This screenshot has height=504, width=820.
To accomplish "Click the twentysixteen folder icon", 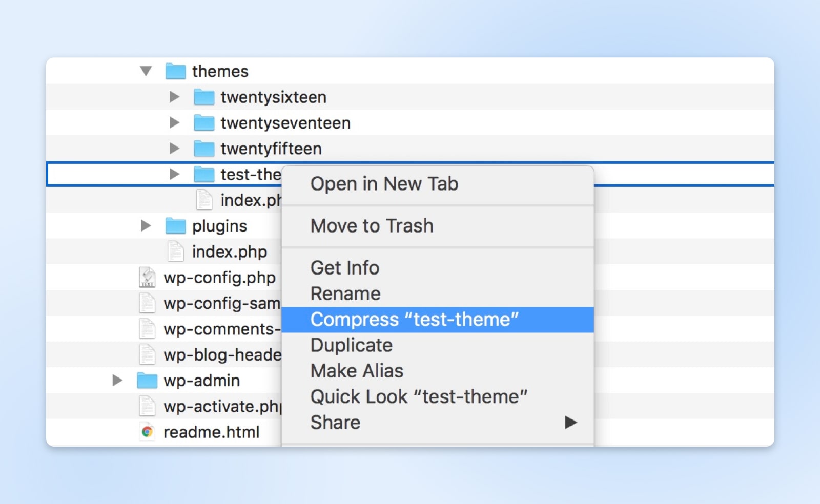I will [x=203, y=96].
